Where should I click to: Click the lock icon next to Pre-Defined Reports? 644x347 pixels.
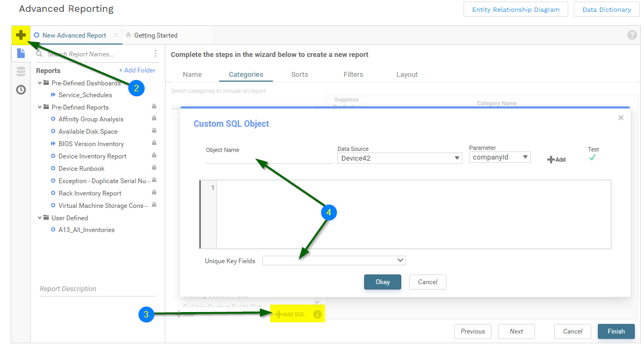click(x=154, y=107)
